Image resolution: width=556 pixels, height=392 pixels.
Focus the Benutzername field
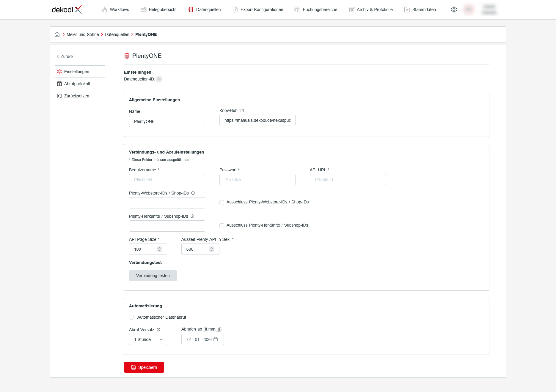click(x=167, y=180)
